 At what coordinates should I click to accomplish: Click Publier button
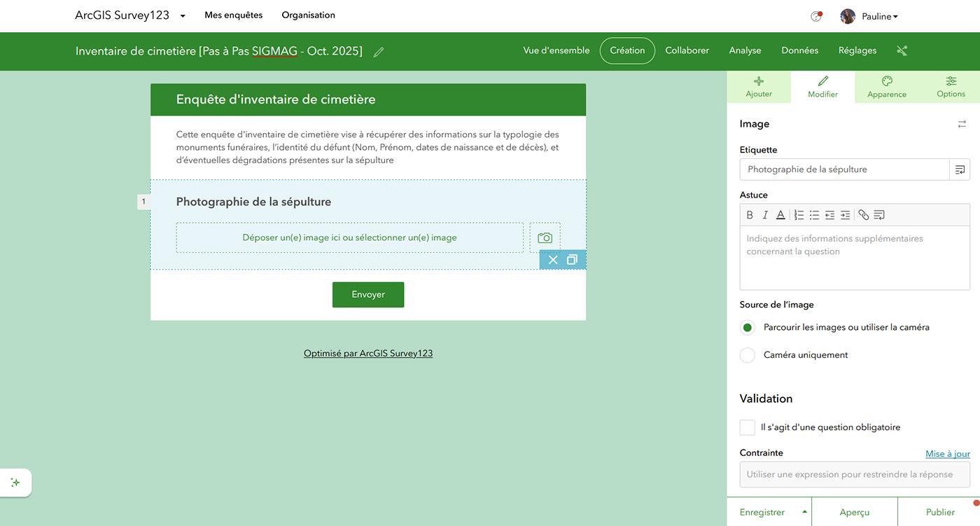(940, 512)
